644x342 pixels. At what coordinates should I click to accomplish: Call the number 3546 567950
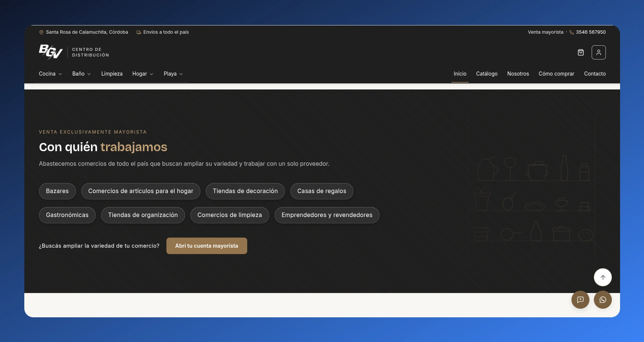pos(591,32)
